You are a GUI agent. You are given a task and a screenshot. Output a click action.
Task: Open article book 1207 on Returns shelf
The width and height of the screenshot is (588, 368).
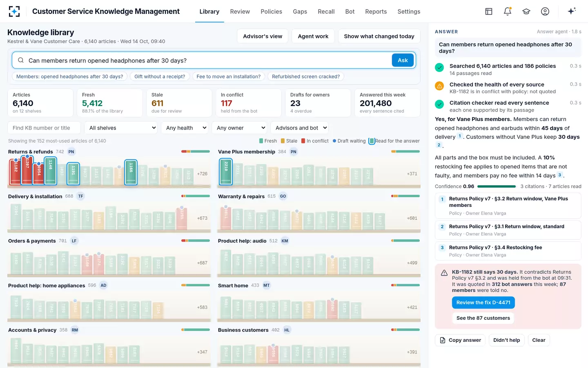[x=27, y=170]
